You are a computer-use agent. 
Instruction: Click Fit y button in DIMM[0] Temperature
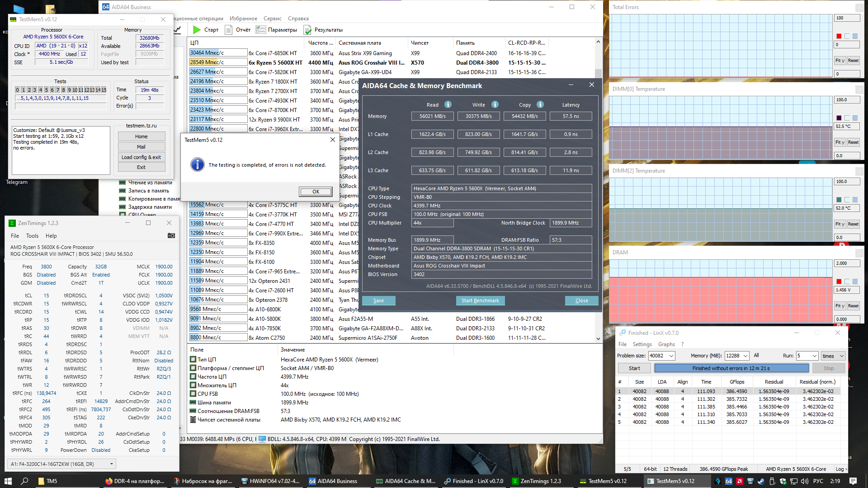(x=840, y=142)
